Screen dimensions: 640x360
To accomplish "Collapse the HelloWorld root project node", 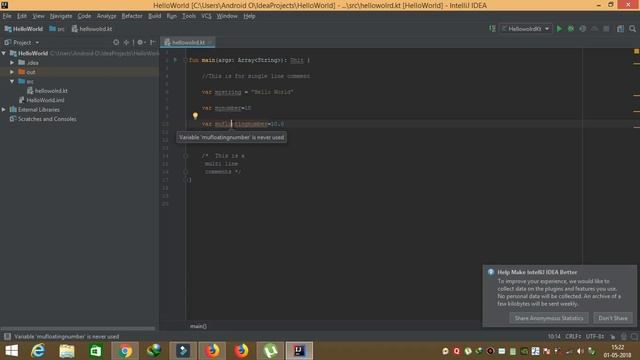I will point(4,53).
